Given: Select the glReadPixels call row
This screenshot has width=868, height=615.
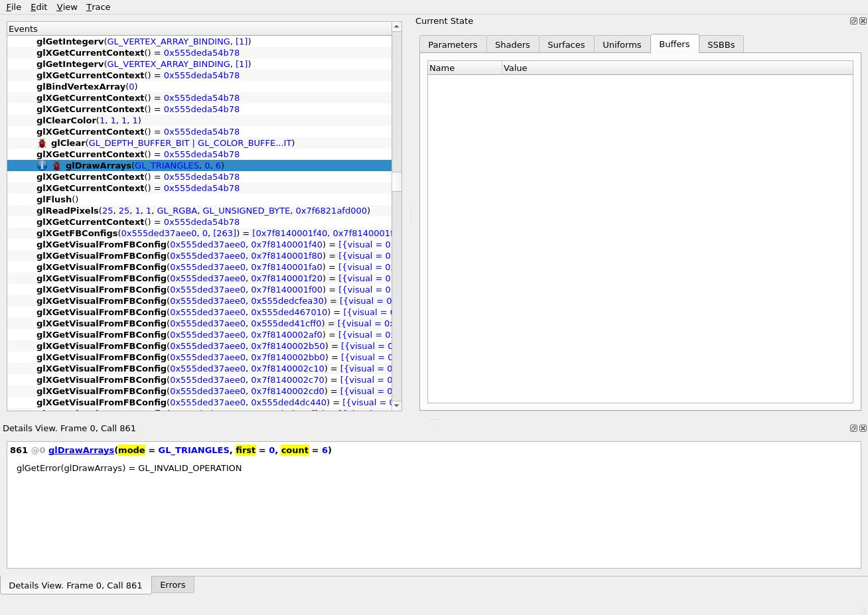Looking at the screenshot, I should click(x=199, y=210).
